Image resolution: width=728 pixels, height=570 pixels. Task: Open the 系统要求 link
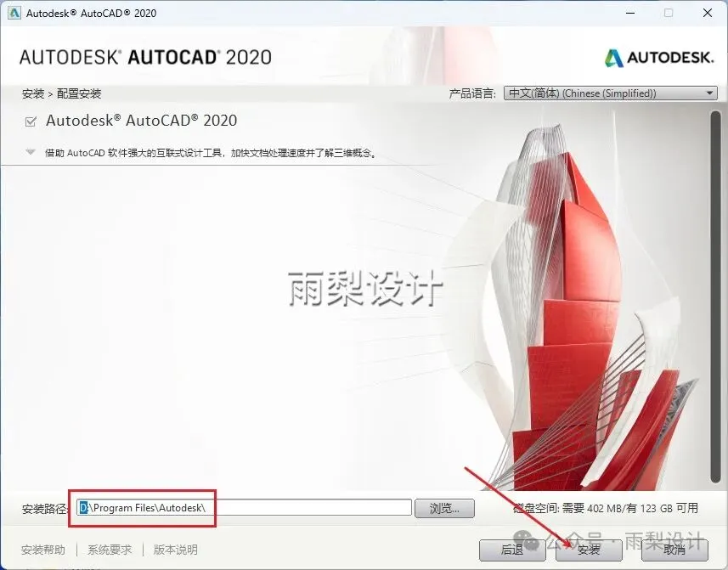[110, 550]
